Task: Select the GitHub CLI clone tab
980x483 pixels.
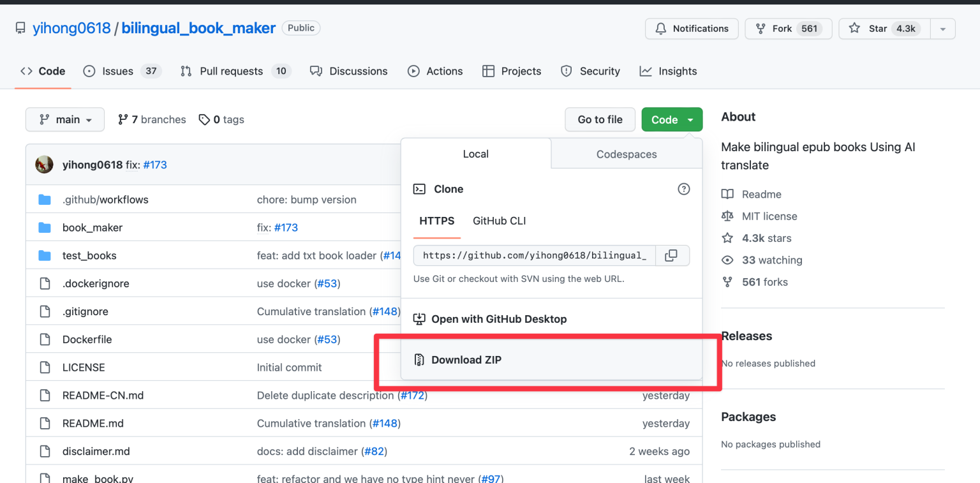Action: point(499,221)
